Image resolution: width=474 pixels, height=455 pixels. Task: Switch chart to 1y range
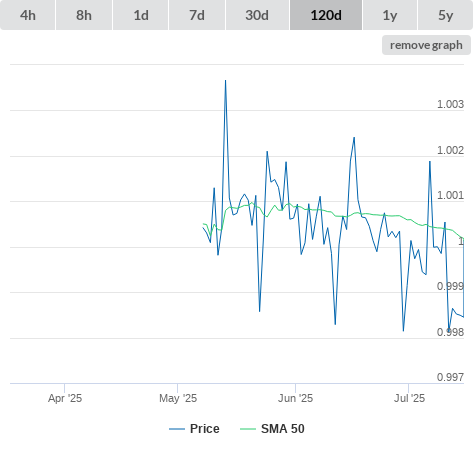pos(390,15)
